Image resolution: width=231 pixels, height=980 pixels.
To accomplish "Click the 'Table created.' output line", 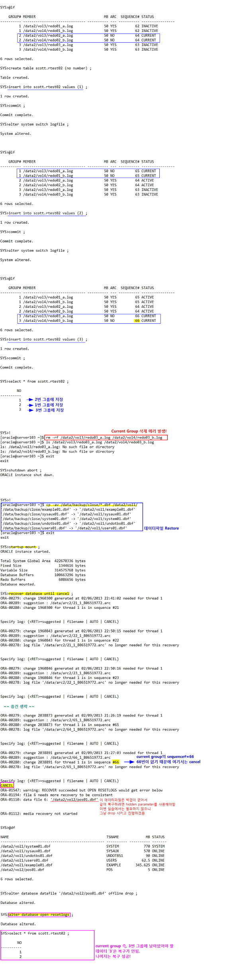I will 15,78.
